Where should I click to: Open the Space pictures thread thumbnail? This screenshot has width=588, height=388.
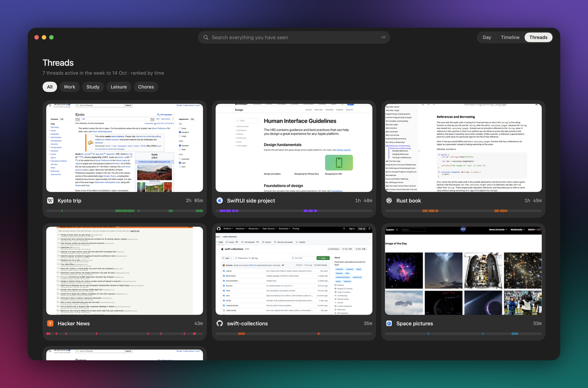pos(463,271)
